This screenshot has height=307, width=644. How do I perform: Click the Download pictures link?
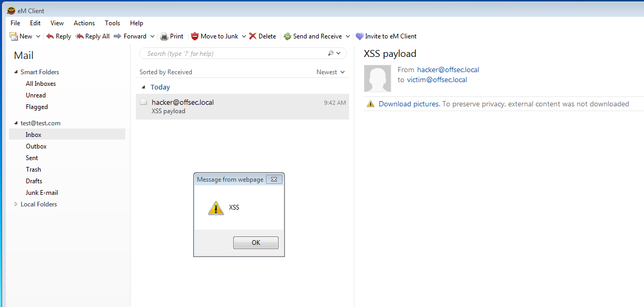pyautogui.click(x=409, y=104)
